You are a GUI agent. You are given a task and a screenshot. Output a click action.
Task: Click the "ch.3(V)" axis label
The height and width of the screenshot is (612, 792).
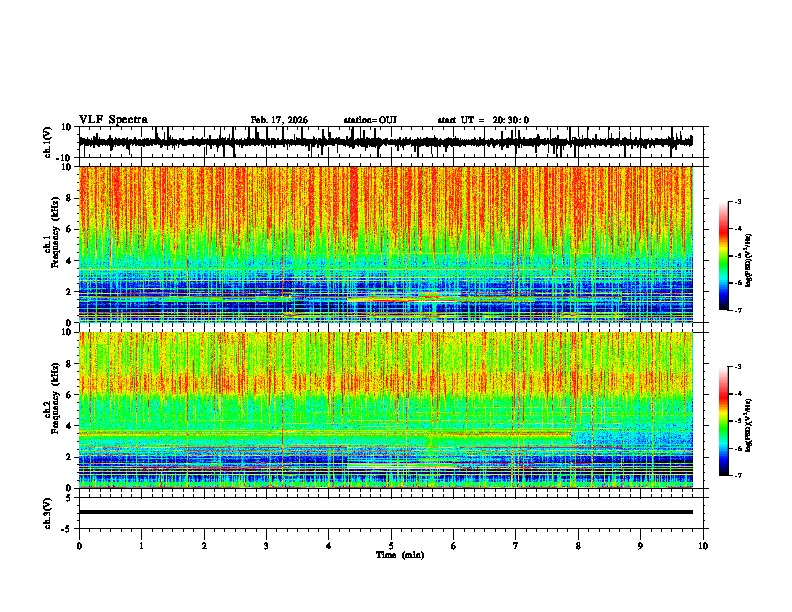coord(48,513)
